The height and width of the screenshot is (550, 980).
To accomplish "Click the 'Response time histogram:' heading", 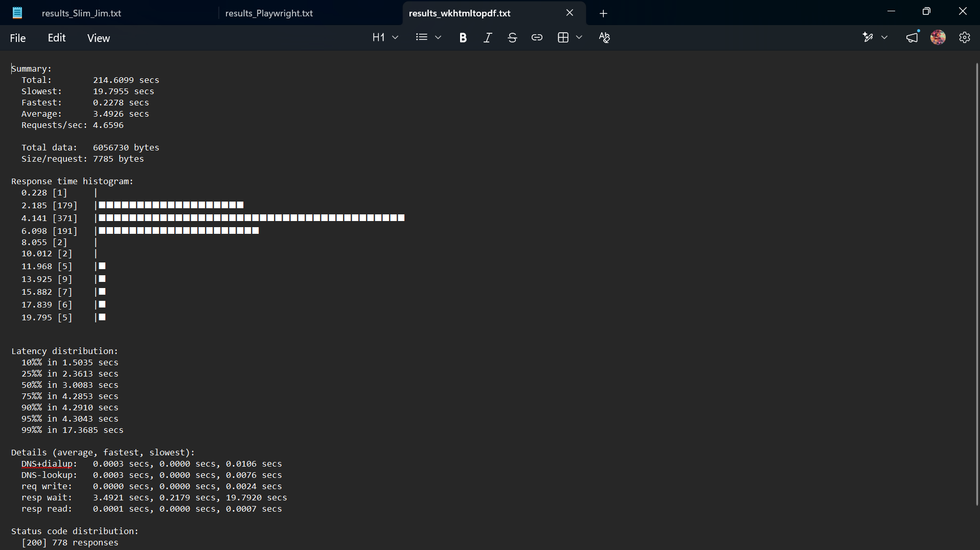I will coord(72,181).
